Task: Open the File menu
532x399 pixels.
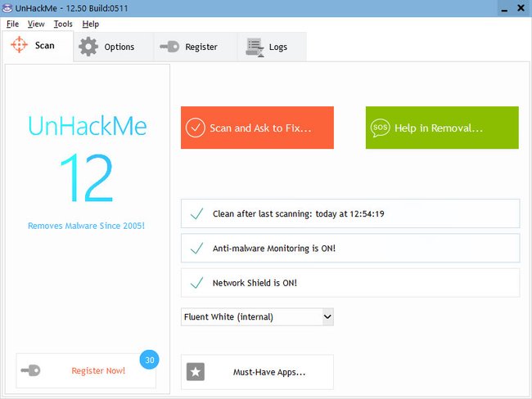Action: pos(12,24)
